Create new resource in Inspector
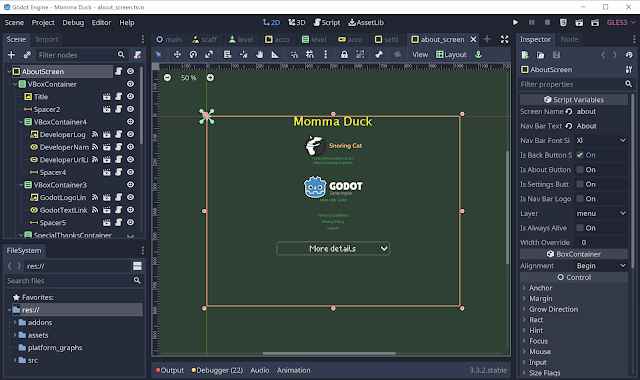Viewport: 640px width, 380px height. (525, 55)
